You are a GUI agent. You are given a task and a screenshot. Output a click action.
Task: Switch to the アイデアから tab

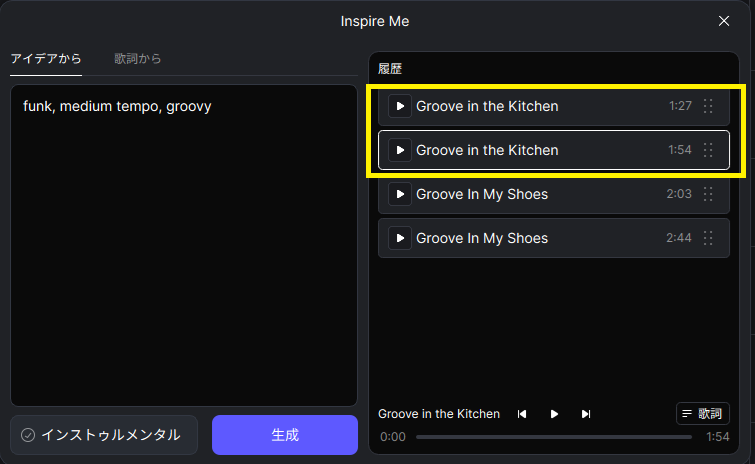click(x=46, y=59)
